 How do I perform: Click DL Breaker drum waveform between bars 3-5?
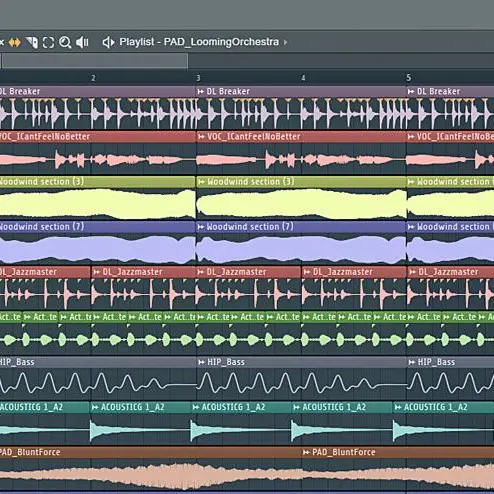(301, 113)
